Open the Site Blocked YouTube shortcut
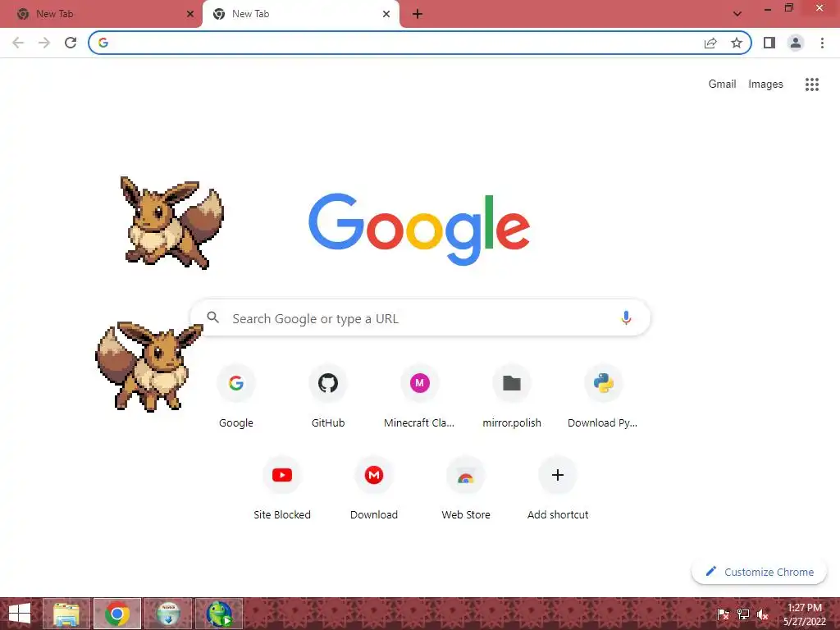Image resolution: width=840 pixels, height=630 pixels. 282,488
